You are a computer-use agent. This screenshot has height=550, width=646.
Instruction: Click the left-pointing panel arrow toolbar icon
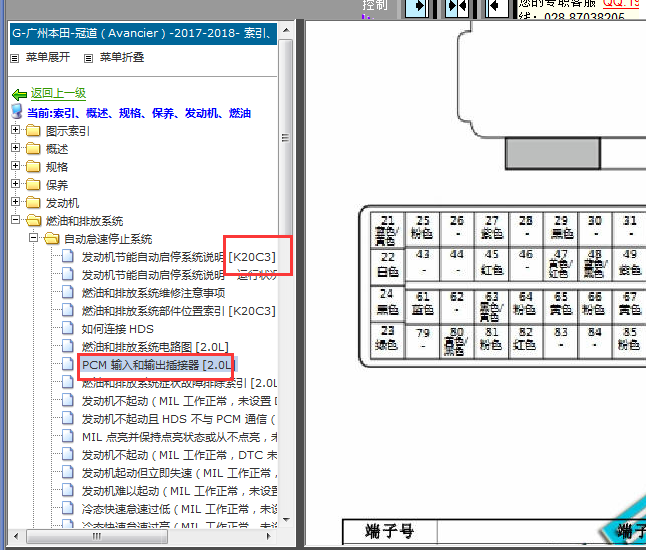tap(496, 7)
